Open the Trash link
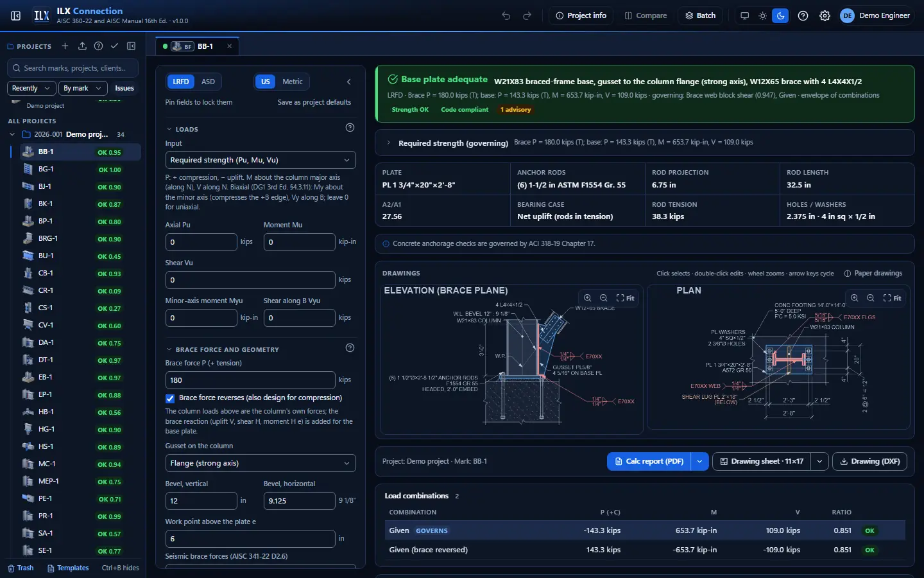 [21, 568]
